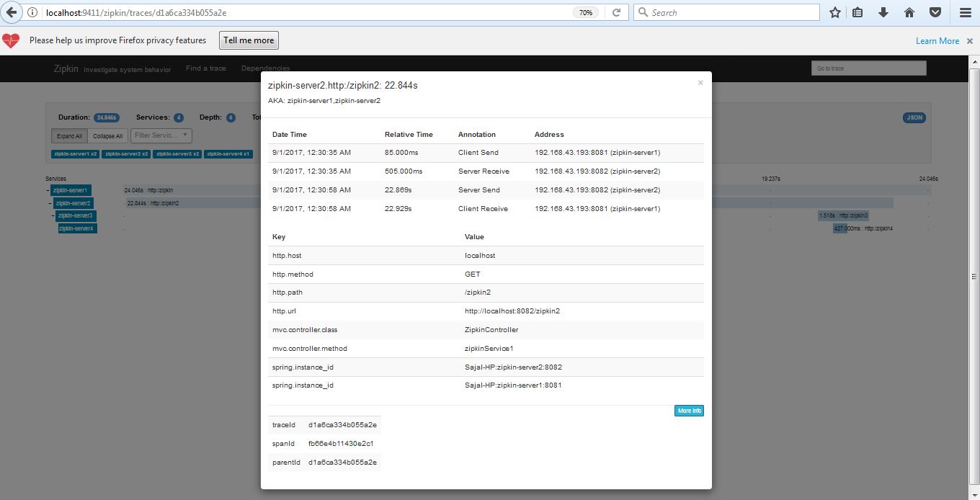This screenshot has width=980, height=500.
Task: Click the heart privacy notification icon
Action: point(11,40)
